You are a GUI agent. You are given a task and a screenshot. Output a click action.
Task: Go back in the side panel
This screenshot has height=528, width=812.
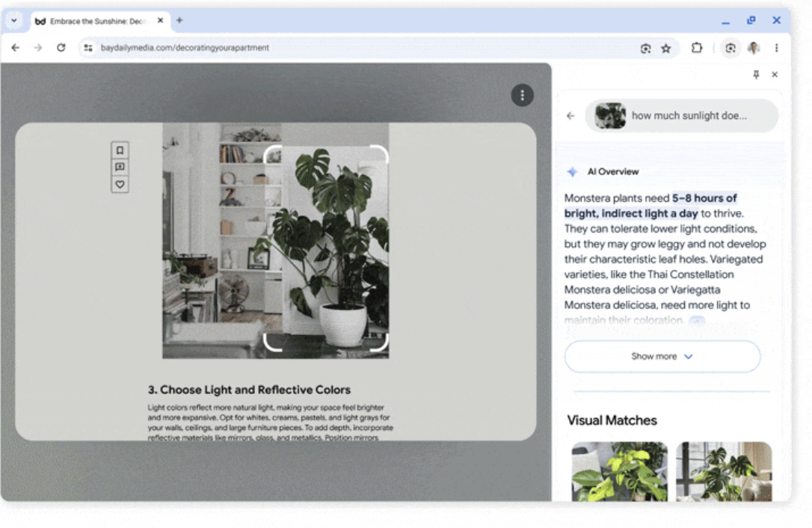[x=570, y=116]
